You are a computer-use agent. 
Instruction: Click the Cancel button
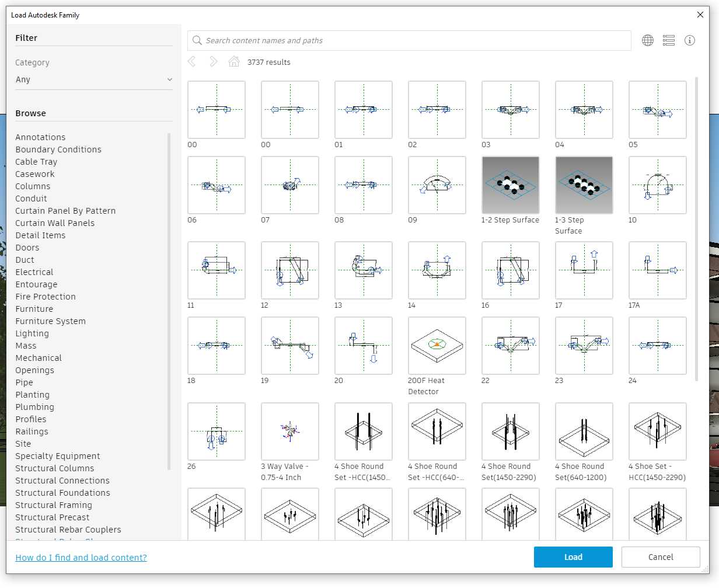click(660, 556)
